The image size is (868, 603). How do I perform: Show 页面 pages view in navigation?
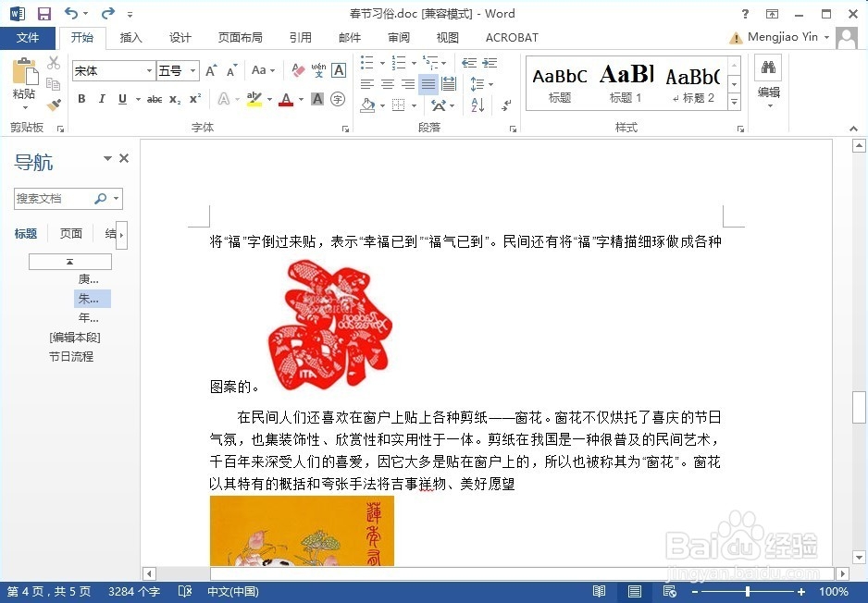pyautogui.click(x=71, y=233)
